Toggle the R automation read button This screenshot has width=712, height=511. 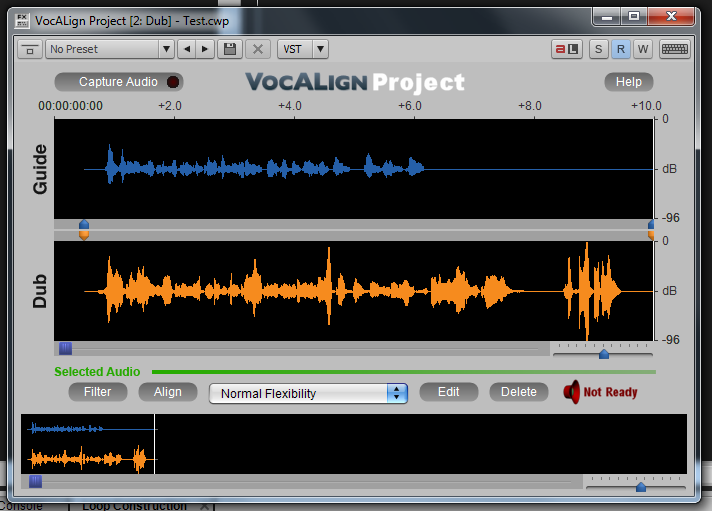[x=621, y=49]
